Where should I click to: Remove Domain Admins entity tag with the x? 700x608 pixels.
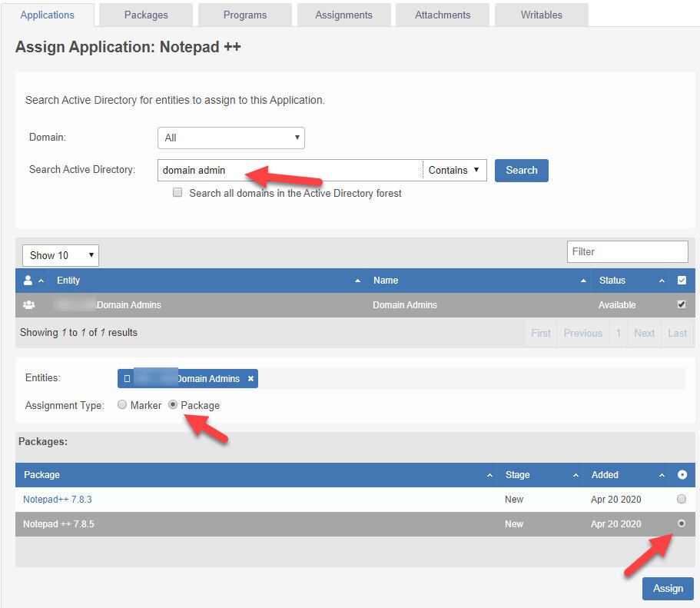click(251, 379)
